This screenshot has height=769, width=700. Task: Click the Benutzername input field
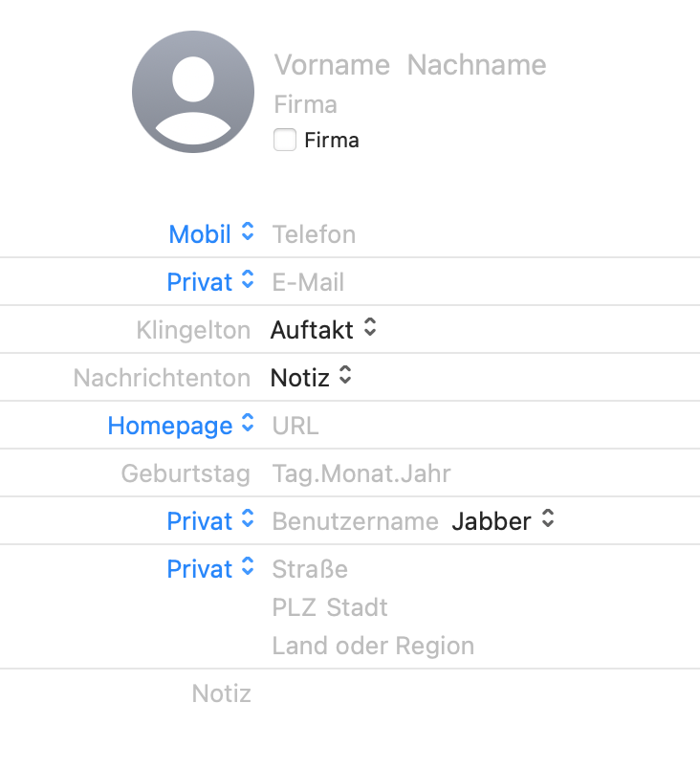click(355, 521)
